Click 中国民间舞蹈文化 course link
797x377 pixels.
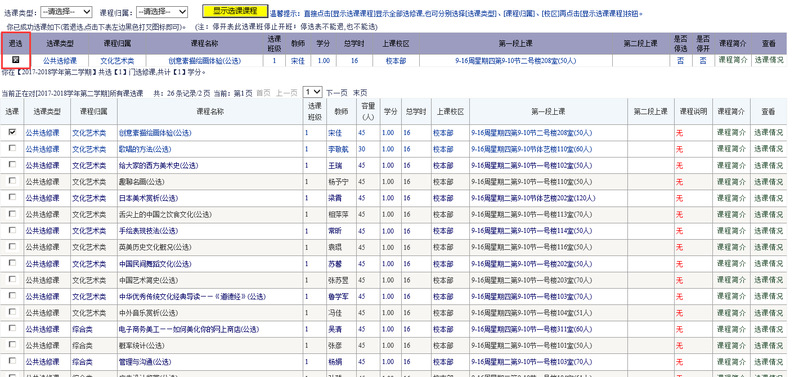[155, 264]
